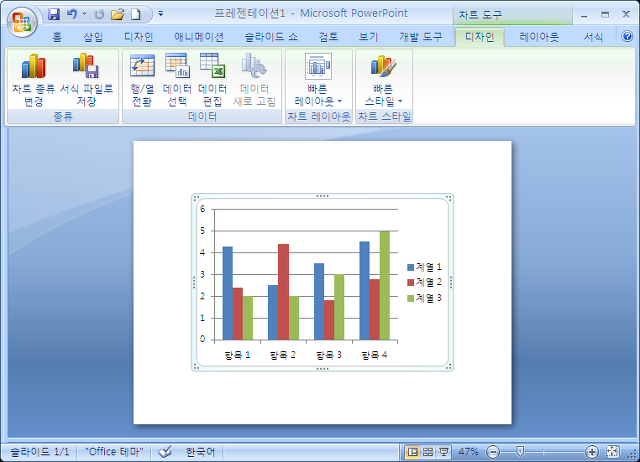
Task: Select the 계열 2 legend entry
Action: coord(424,282)
